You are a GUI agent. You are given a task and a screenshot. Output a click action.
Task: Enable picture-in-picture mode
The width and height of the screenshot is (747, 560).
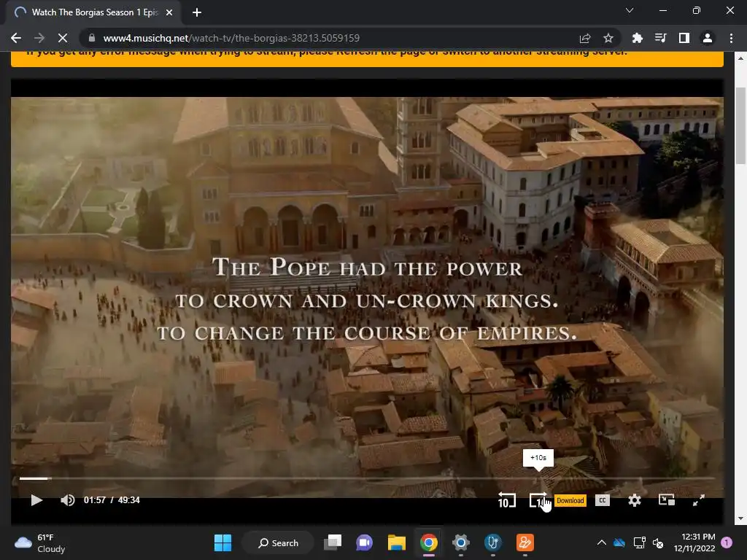tap(666, 500)
